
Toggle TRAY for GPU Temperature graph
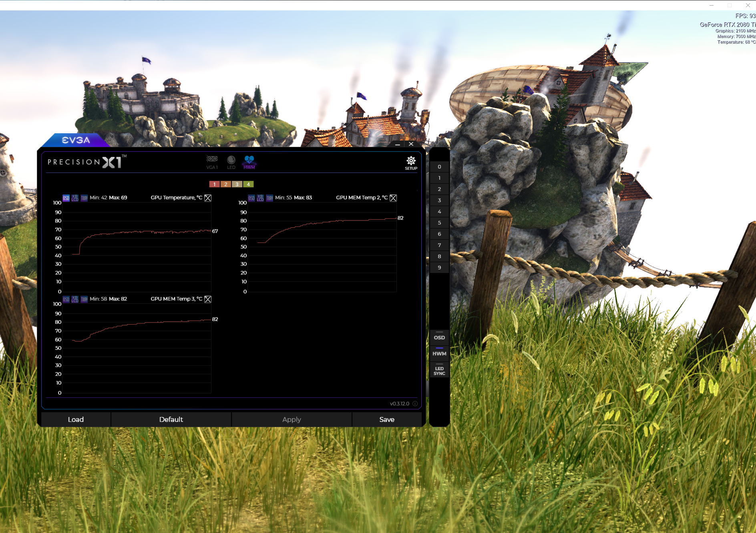84,198
